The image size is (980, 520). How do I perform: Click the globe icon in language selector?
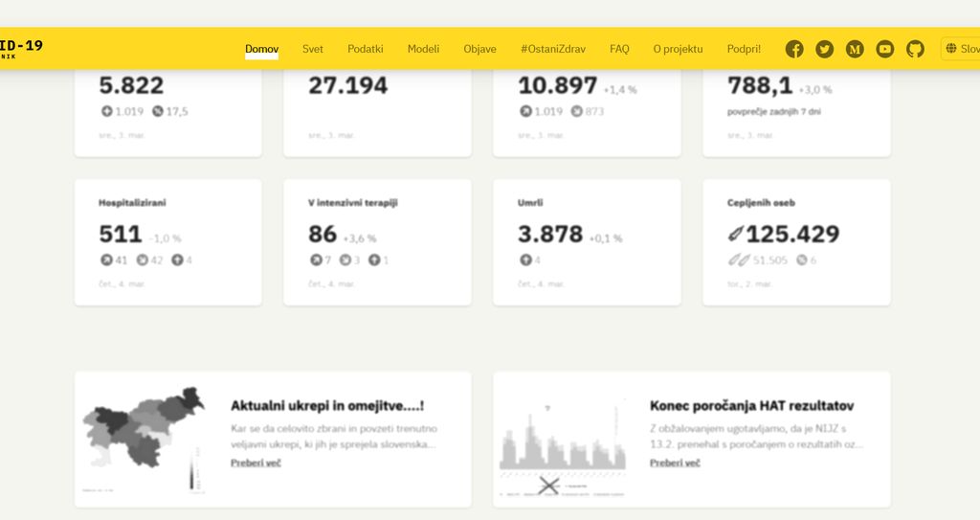[951, 49]
